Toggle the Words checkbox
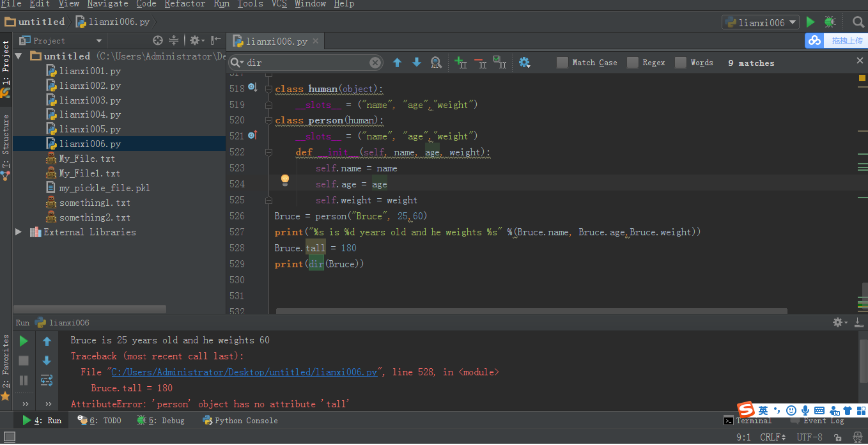This screenshot has height=445, width=868. click(x=681, y=63)
